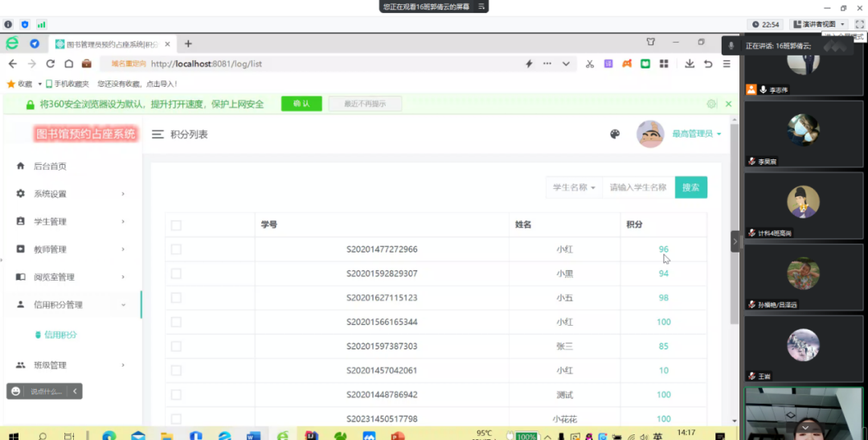
Task: Expand the 最高管理员 user dropdown
Action: point(696,134)
